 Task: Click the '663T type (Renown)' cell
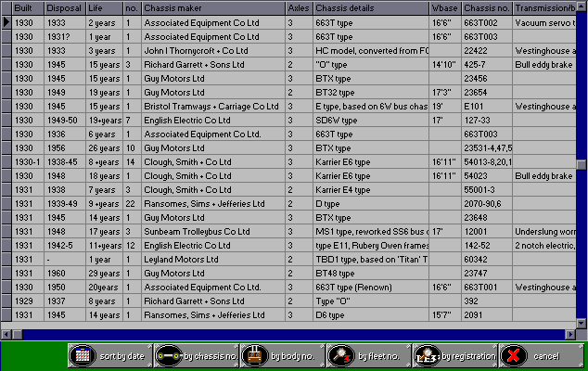(x=371, y=287)
